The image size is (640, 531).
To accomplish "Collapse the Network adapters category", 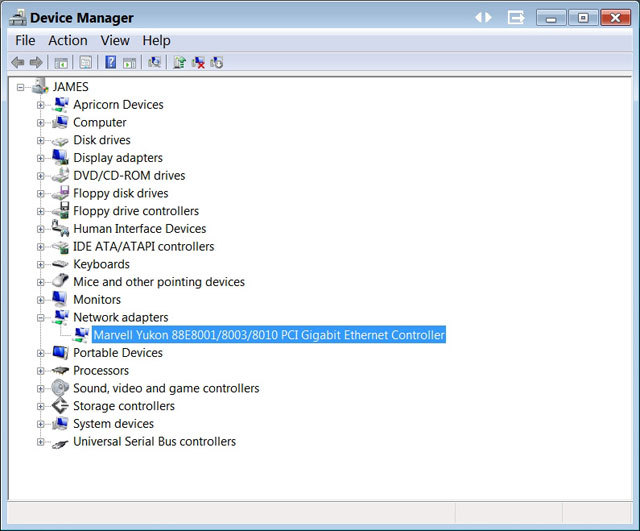I will pos(41,317).
